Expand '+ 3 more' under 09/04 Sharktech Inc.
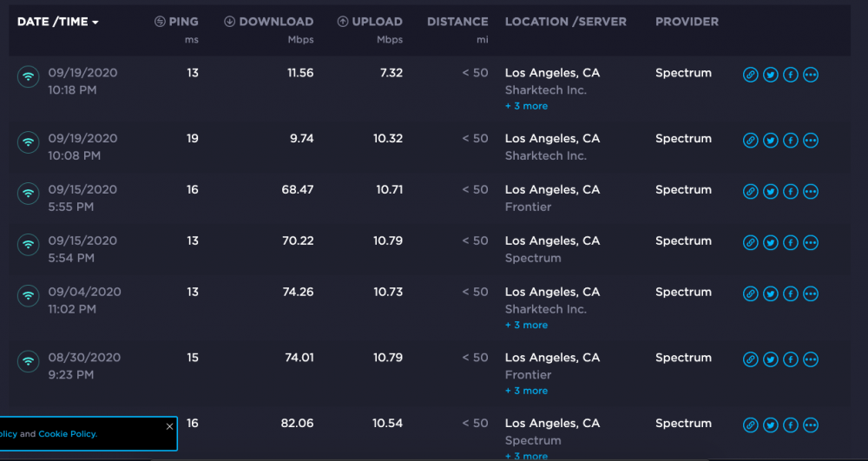The width and height of the screenshot is (868, 461). [x=527, y=325]
